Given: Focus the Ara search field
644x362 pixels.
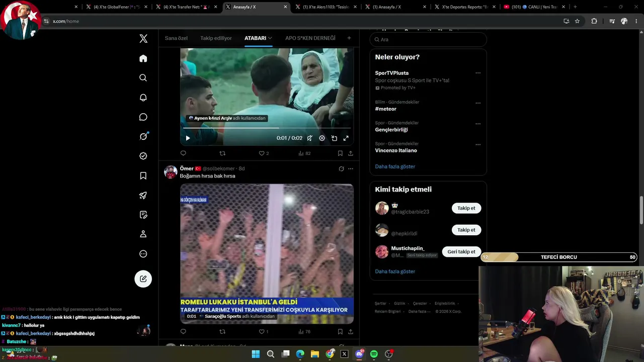Looking at the screenshot, I should pyautogui.click(x=428, y=39).
